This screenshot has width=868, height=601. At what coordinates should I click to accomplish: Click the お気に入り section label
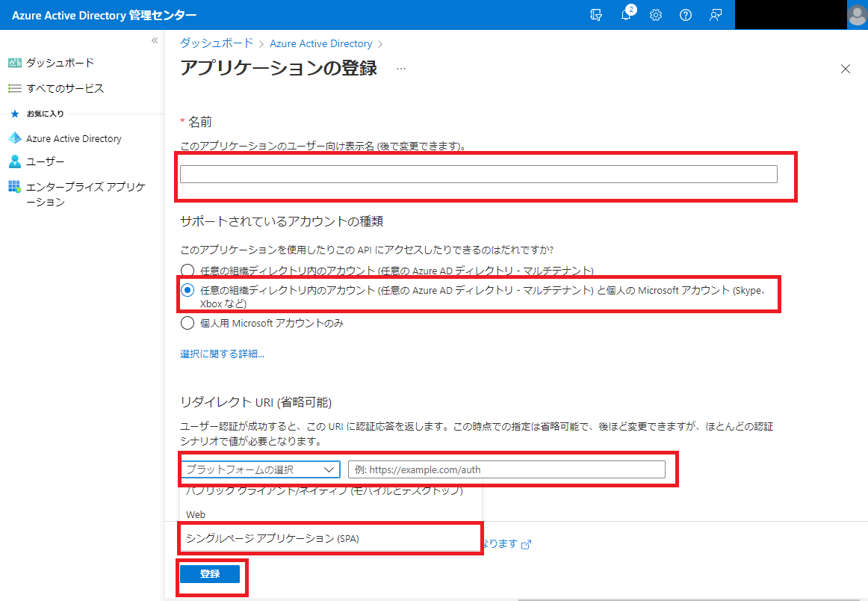click(46, 114)
